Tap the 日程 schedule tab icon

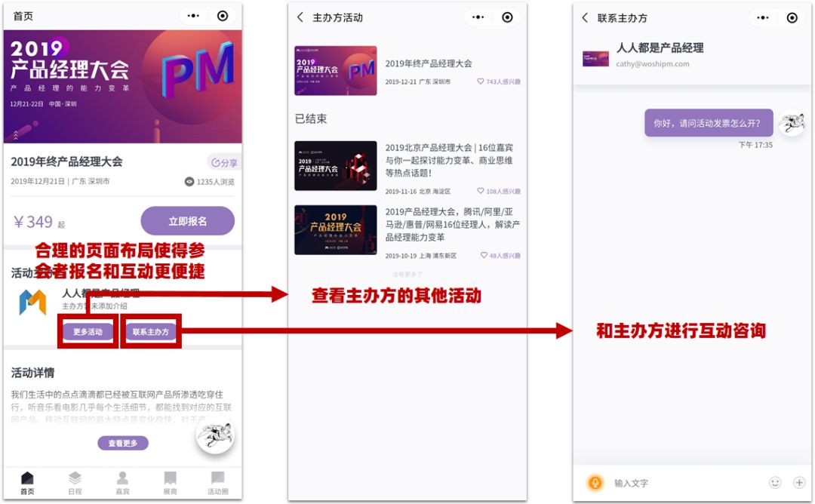tap(75, 478)
